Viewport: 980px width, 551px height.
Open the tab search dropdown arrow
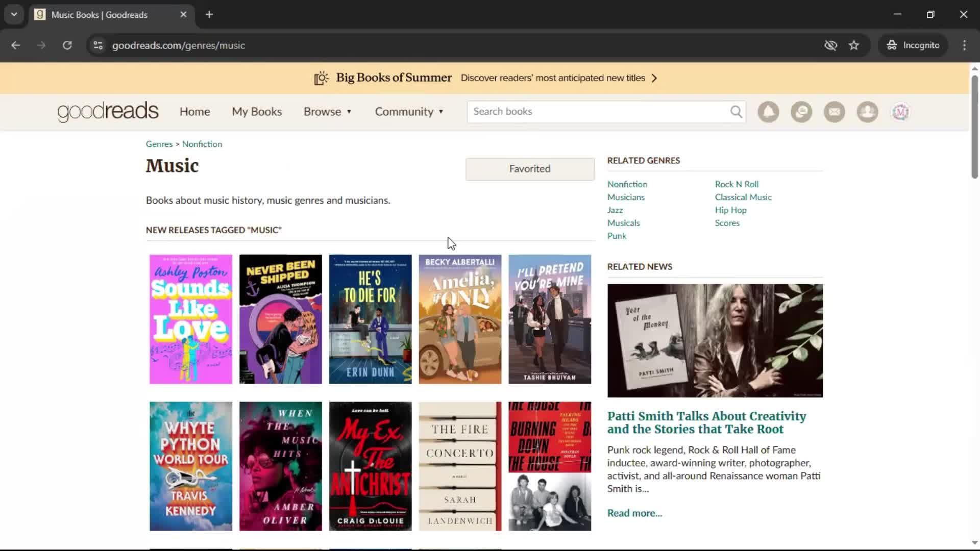click(14, 15)
